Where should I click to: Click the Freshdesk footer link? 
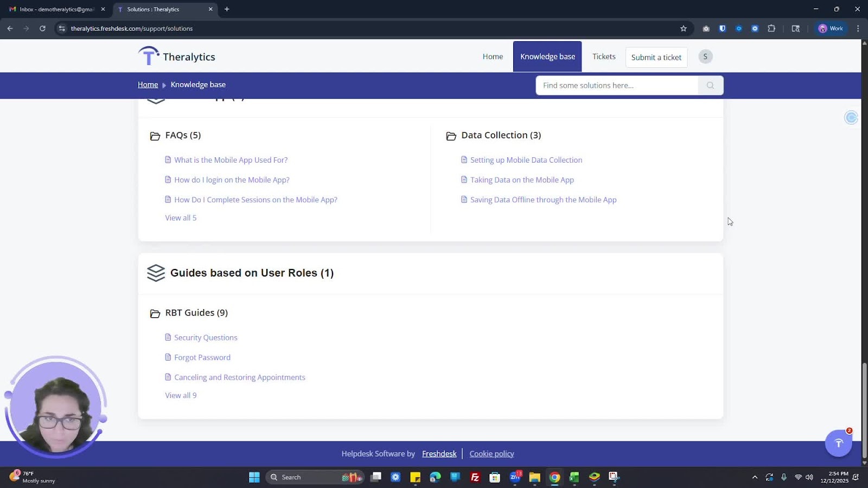pos(439,454)
